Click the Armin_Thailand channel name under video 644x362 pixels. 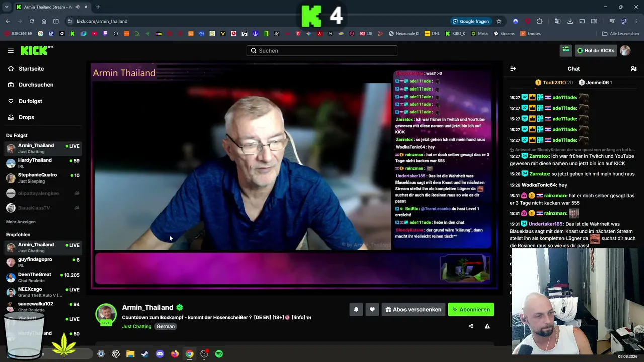tap(147, 307)
